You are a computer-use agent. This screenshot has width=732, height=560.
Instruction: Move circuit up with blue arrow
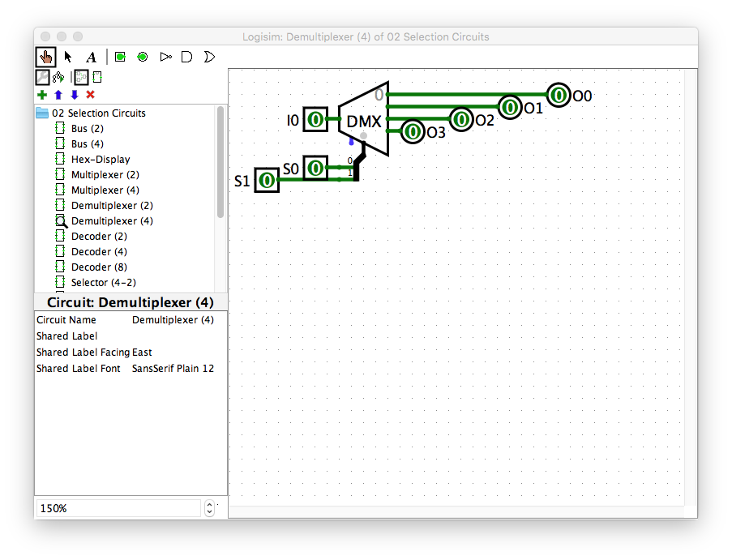point(58,95)
